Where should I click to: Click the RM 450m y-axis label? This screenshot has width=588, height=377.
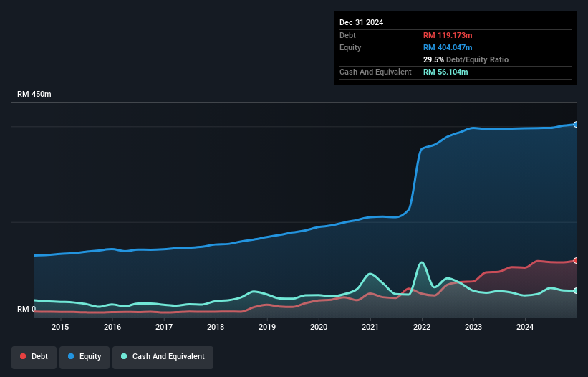34,94
